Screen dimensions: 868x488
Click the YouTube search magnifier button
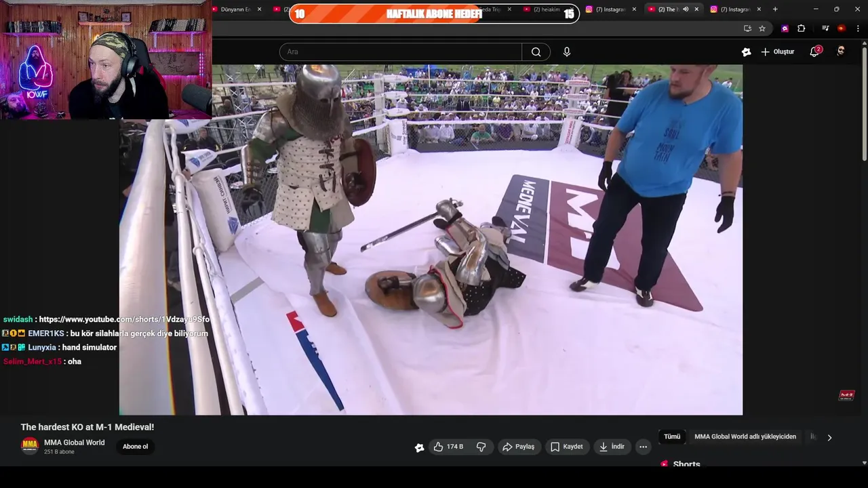coord(536,52)
